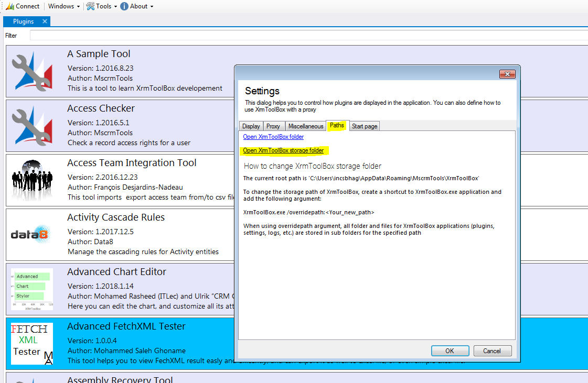Image resolution: width=588 pixels, height=383 pixels.
Task: Click the overridepath argument example text
Action: point(308,212)
